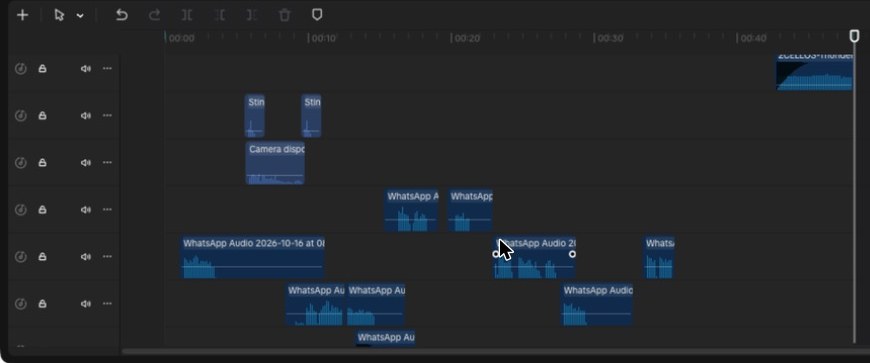Viewport: 870px width, 363px height.
Task: Mute the fourth track row
Action: point(85,210)
